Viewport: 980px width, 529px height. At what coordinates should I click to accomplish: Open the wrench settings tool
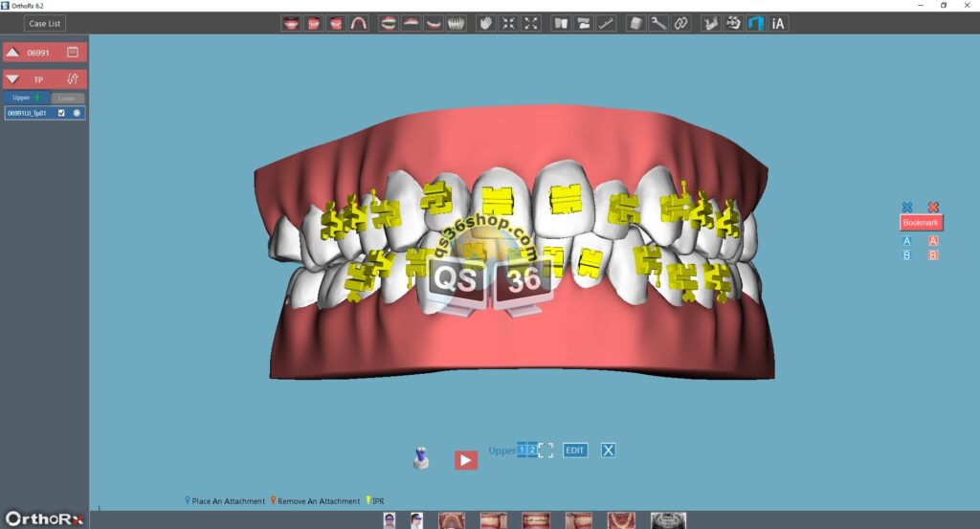click(658, 24)
